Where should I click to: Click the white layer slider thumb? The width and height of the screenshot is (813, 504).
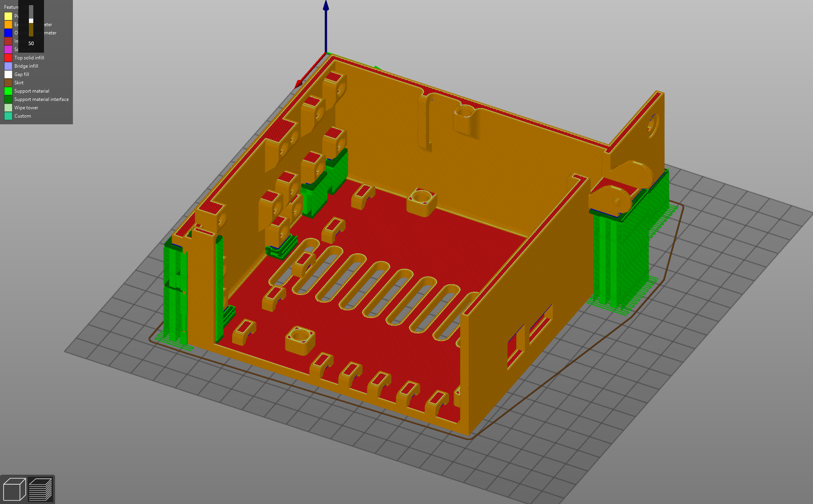click(x=31, y=21)
